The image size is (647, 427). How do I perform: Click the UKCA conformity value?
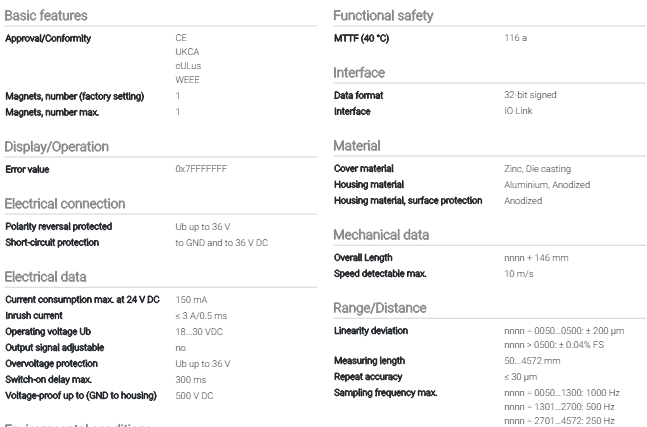click(187, 52)
